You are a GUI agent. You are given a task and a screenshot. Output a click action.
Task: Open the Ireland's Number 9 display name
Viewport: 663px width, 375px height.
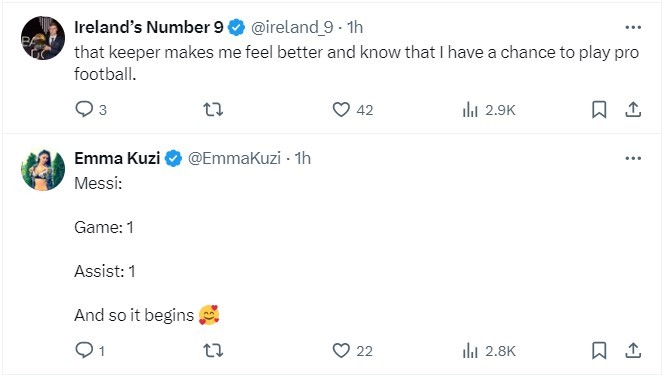[149, 27]
